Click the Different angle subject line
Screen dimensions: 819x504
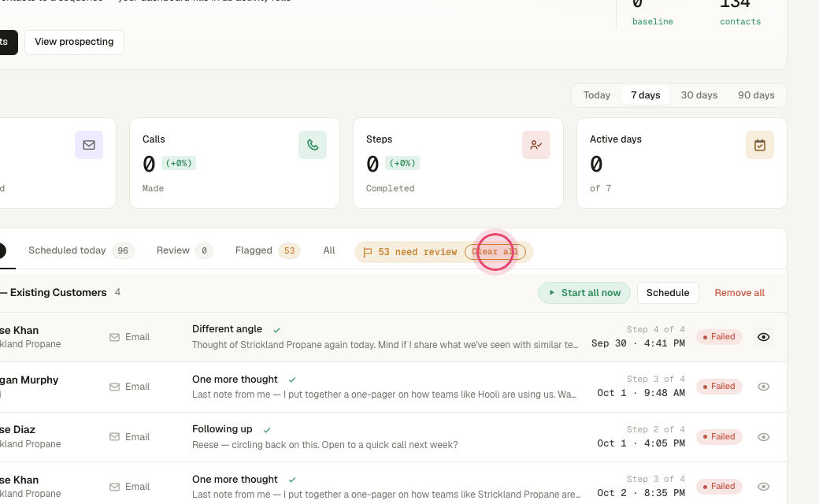(x=228, y=329)
